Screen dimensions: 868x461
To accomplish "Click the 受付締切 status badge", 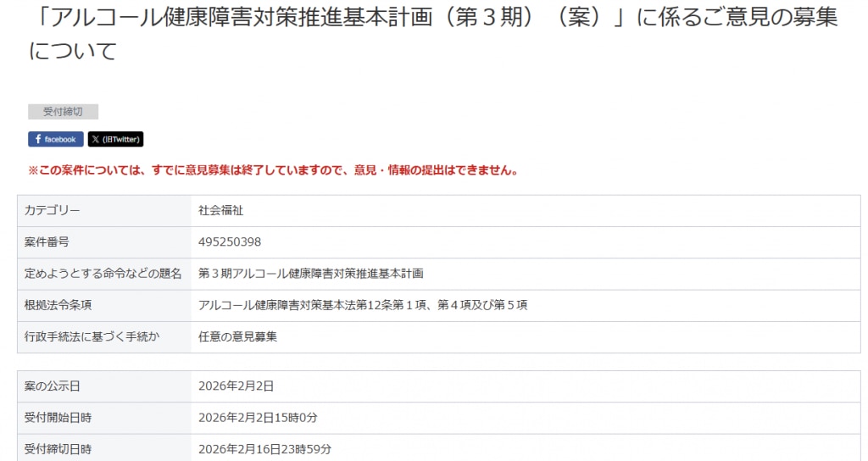I will coord(63,112).
